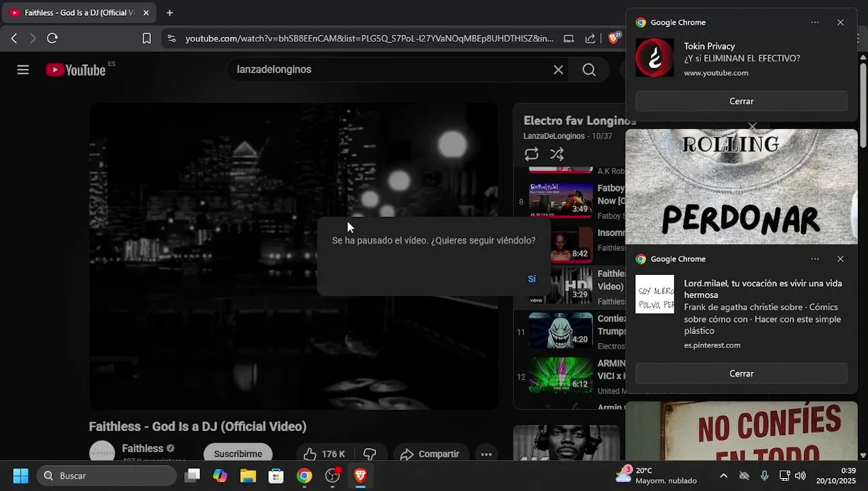Close the Faithless - God Is a DJ tab

[145, 12]
